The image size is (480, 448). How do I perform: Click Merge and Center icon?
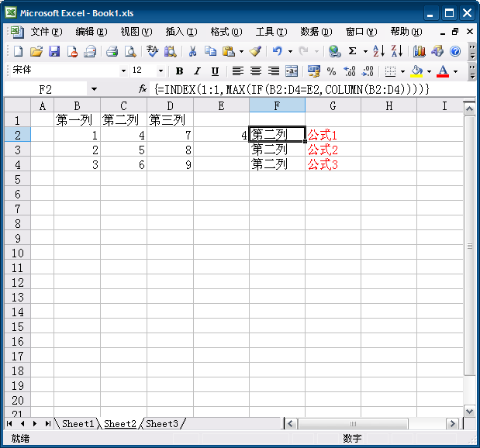tap(292, 71)
